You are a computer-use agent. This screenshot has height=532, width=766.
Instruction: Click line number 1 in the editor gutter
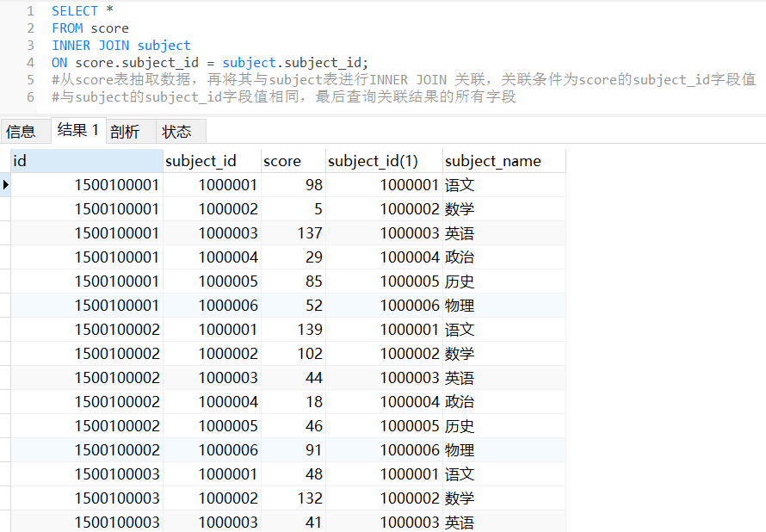point(30,10)
